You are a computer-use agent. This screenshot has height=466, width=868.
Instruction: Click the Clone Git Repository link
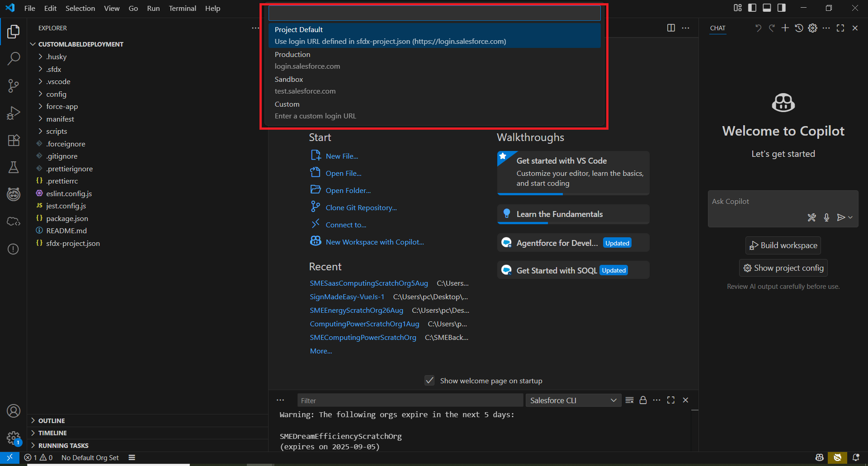click(361, 207)
